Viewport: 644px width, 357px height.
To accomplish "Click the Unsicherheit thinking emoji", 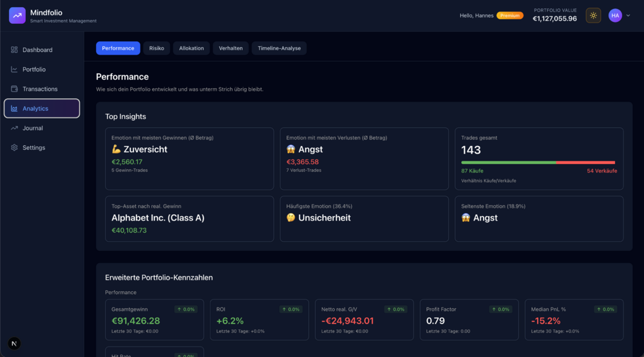I will point(291,217).
